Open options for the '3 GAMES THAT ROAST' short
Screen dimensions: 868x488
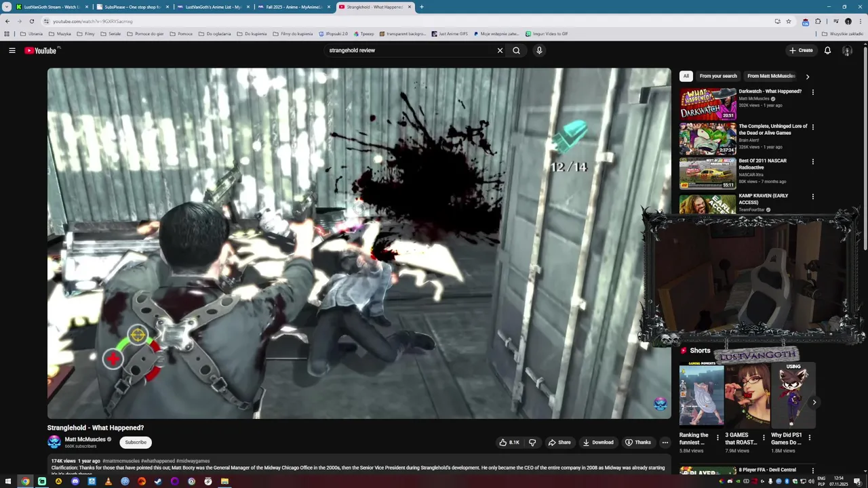[764, 438]
